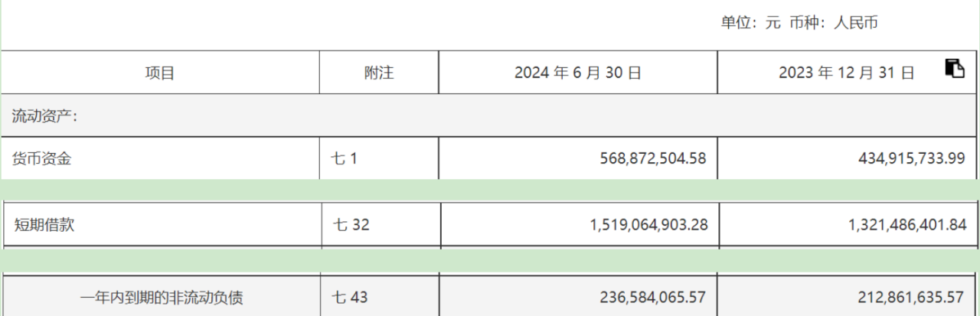Image resolution: width=980 pixels, height=316 pixels.
Task: Click the 项目 column header
Action: [160, 73]
